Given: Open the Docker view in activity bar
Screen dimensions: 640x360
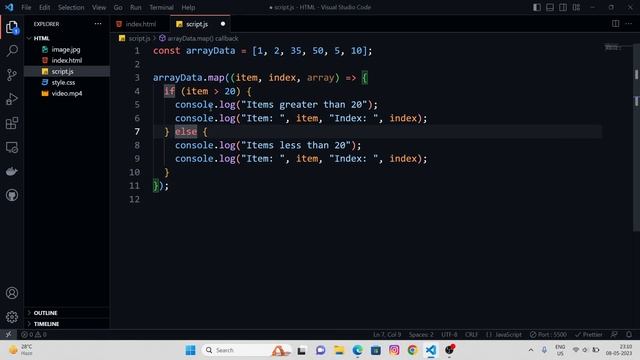Looking at the screenshot, I should coord(12,171).
